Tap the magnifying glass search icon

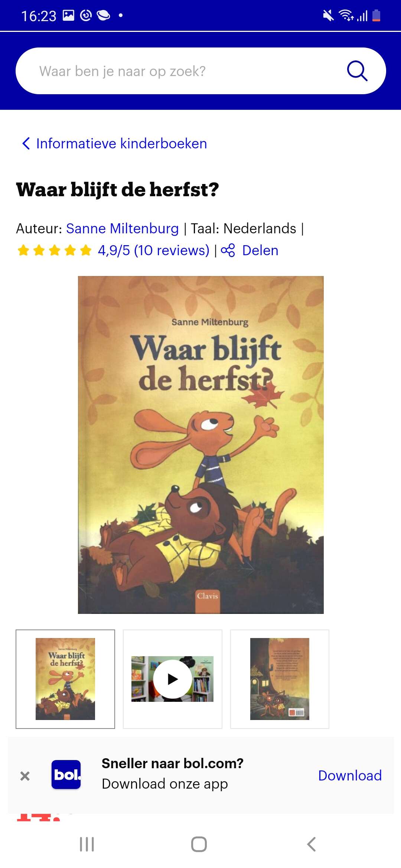(x=357, y=71)
